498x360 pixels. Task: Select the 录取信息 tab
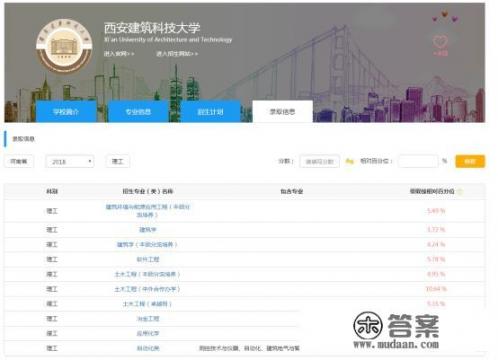coord(282,111)
